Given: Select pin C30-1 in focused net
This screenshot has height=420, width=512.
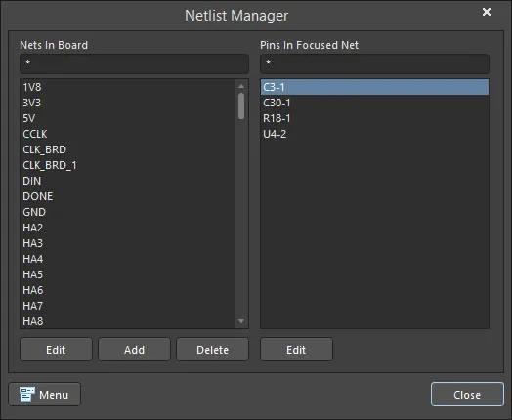Looking at the screenshot, I should point(374,103).
